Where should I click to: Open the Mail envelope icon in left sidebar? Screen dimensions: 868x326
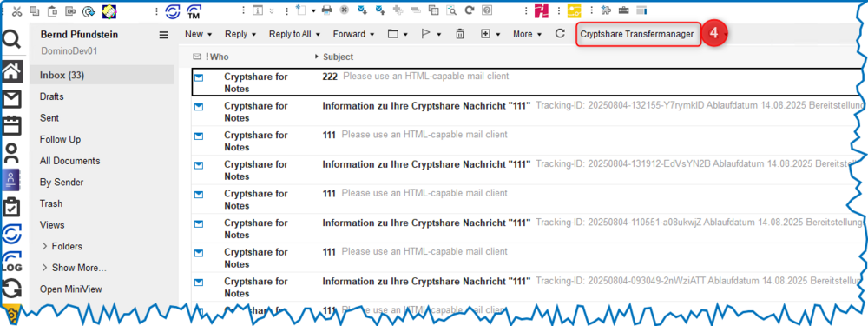pos(12,99)
